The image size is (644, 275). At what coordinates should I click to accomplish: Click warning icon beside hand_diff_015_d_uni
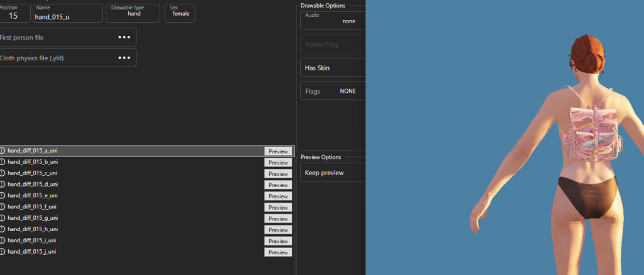coord(3,185)
